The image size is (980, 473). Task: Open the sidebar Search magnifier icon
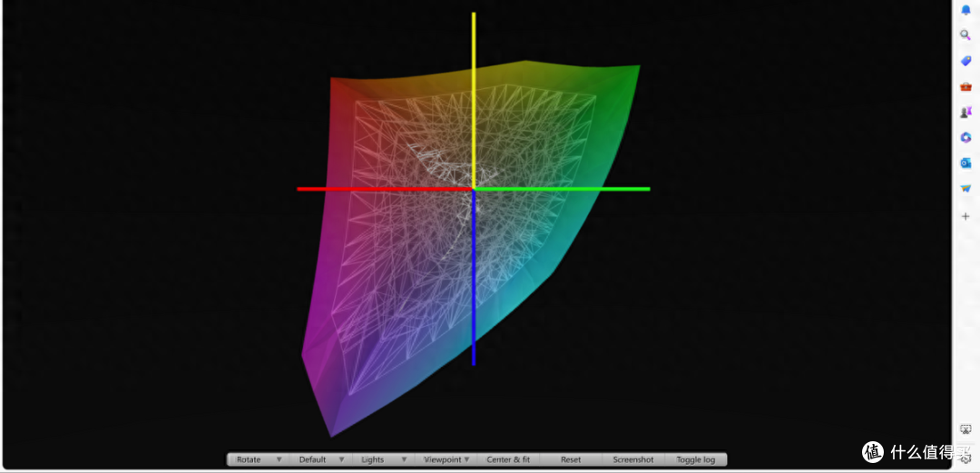pos(965,35)
